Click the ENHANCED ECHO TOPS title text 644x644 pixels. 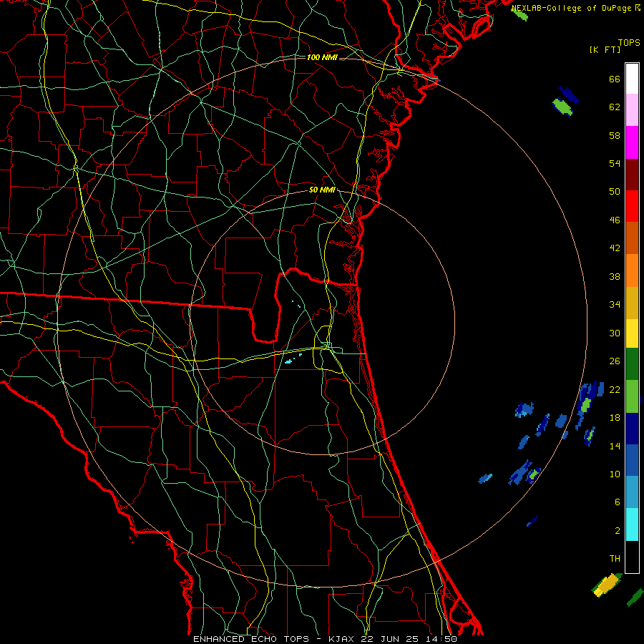click(251, 639)
